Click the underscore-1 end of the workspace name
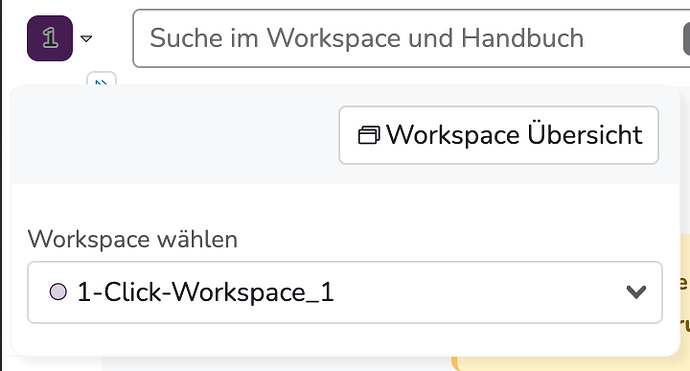 click(319, 293)
